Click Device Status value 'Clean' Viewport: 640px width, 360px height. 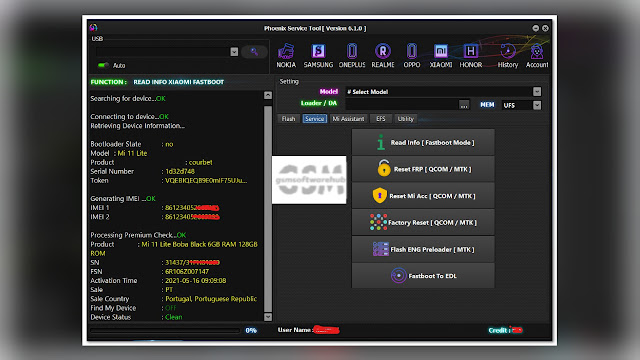173,317
